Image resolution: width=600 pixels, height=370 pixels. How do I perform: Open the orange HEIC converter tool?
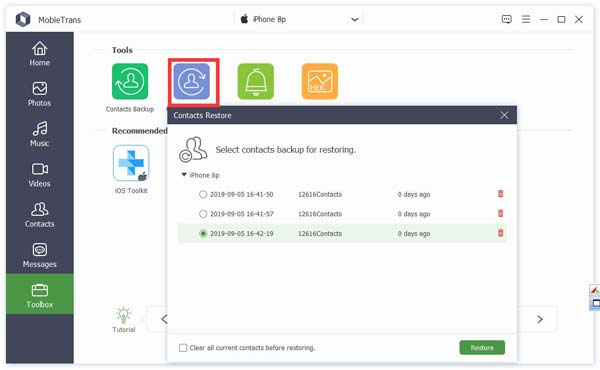click(320, 81)
